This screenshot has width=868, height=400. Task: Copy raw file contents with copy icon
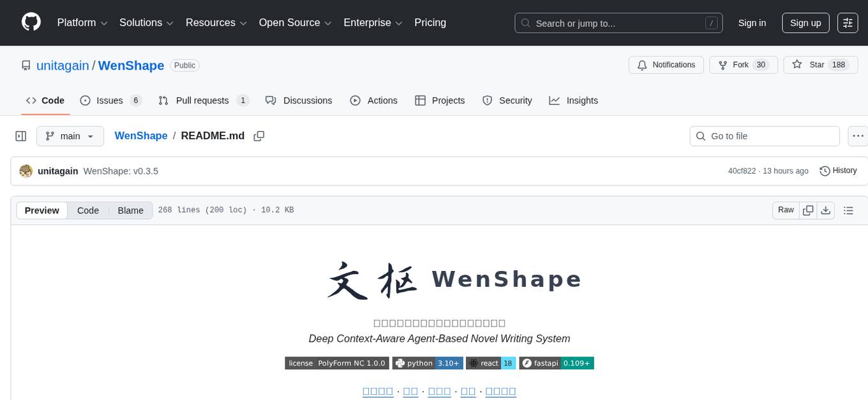click(x=808, y=210)
